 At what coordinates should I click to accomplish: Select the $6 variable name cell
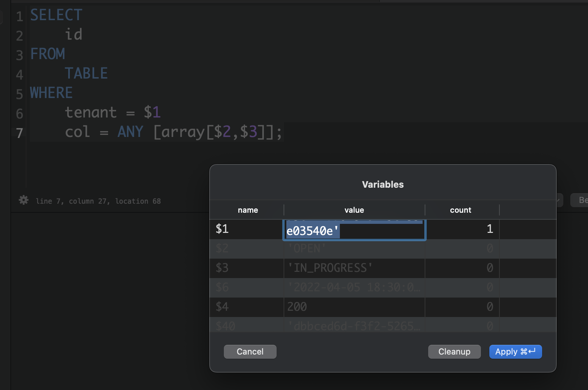pyautogui.click(x=247, y=287)
